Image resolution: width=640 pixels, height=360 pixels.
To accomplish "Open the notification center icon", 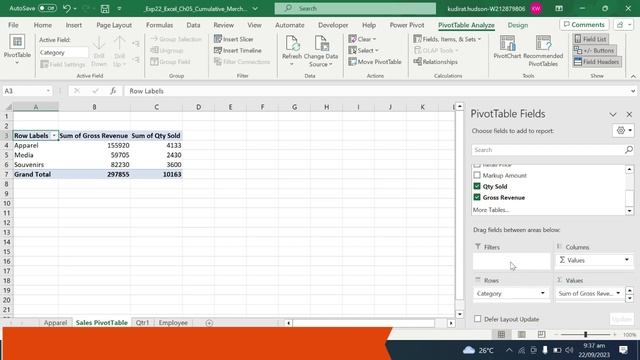I will 623,350.
